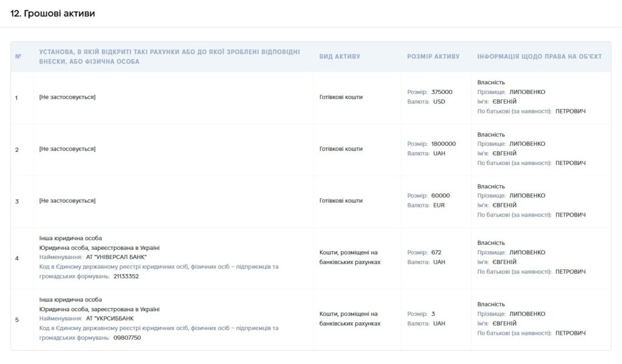Select the amount value 1800000
Viewport: 622px width, 364px height.
[443, 144]
